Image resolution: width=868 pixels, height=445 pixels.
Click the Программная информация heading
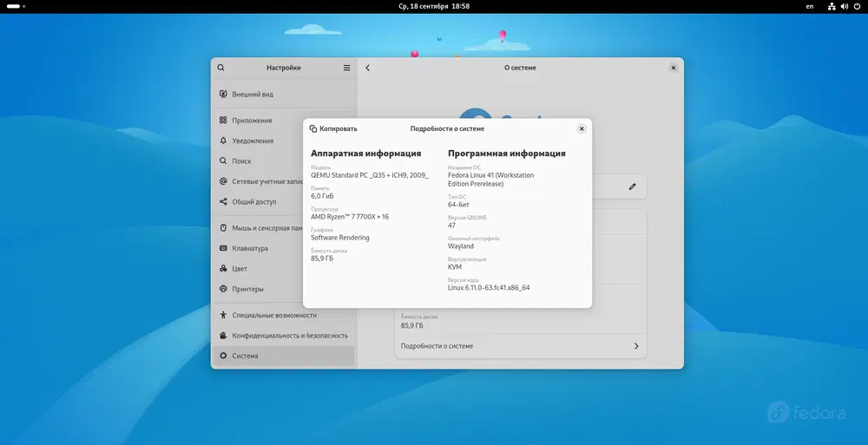click(x=507, y=154)
